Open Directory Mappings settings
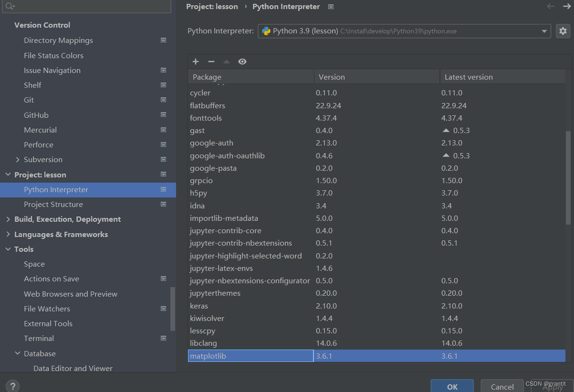The image size is (574, 392). pos(58,41)
